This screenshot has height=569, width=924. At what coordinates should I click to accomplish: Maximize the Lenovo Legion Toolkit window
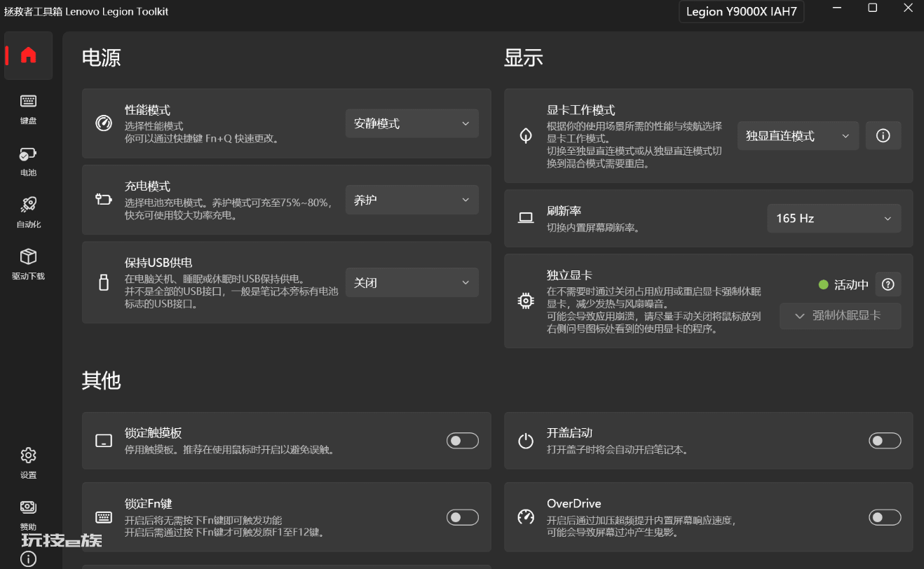[872, 8]
